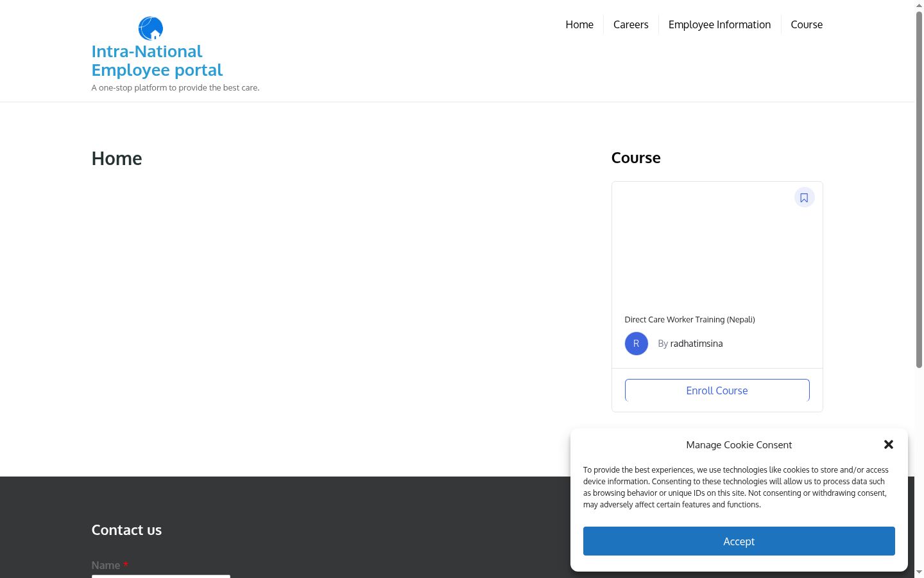Close the cookie consent dialog
The height and width of the screenshot is (578, 924).
click(888, 444)
